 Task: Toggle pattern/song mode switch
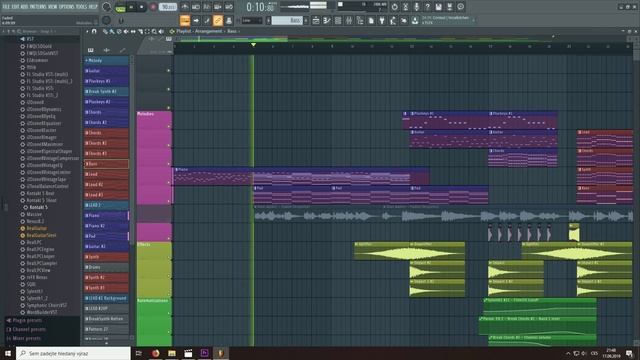coord(120,7)
